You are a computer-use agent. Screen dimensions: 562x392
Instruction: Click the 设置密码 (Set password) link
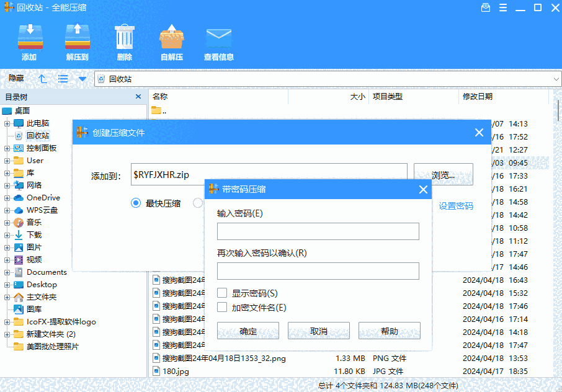coord(456,205)
